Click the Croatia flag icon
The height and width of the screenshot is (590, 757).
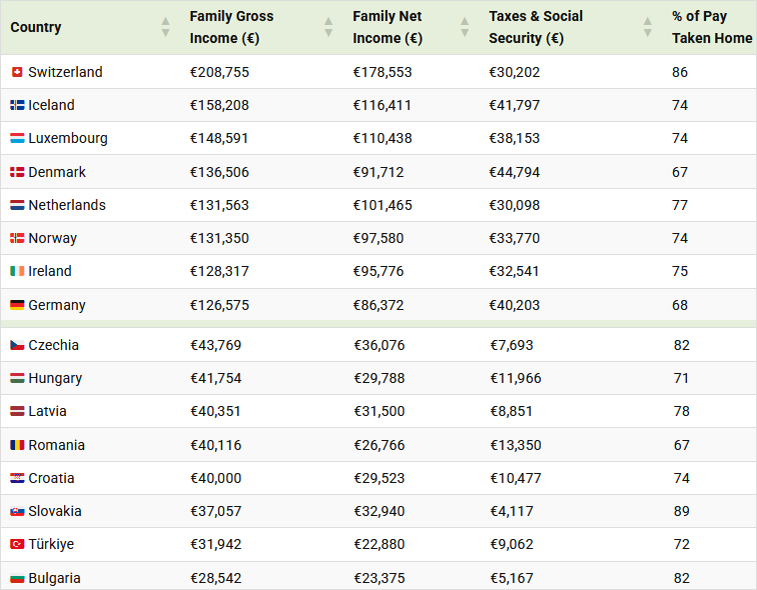pos(17,478)
